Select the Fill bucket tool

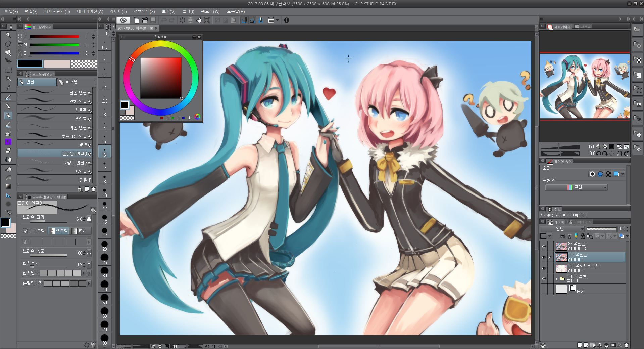point(8,169)
